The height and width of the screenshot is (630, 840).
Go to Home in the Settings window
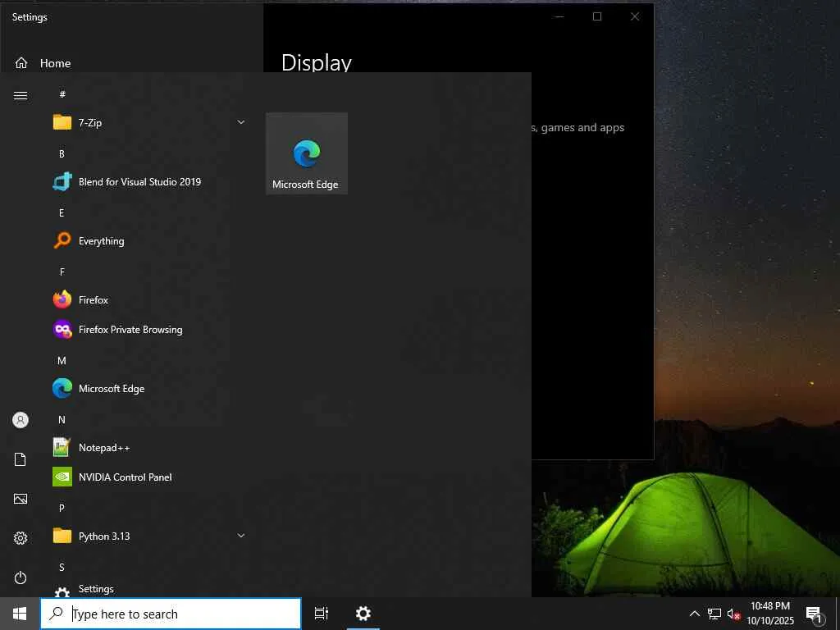click(x=43, y=63)
